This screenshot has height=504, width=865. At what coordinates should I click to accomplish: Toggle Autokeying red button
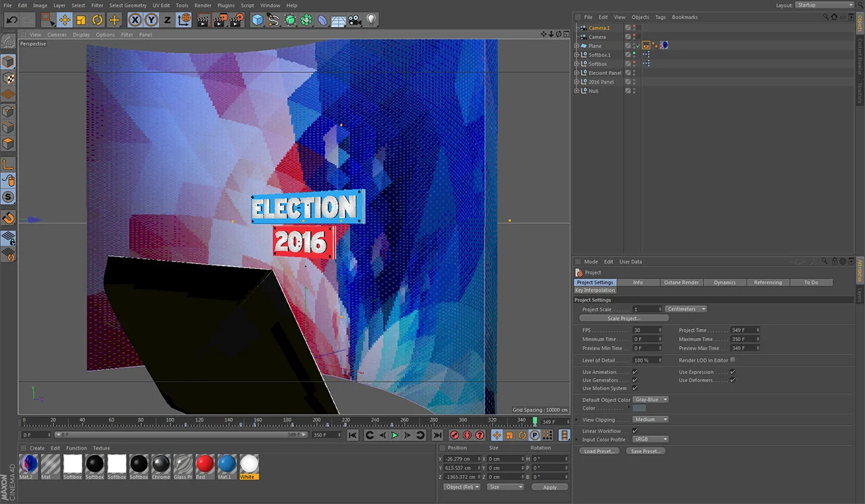[x=467, y=435]
